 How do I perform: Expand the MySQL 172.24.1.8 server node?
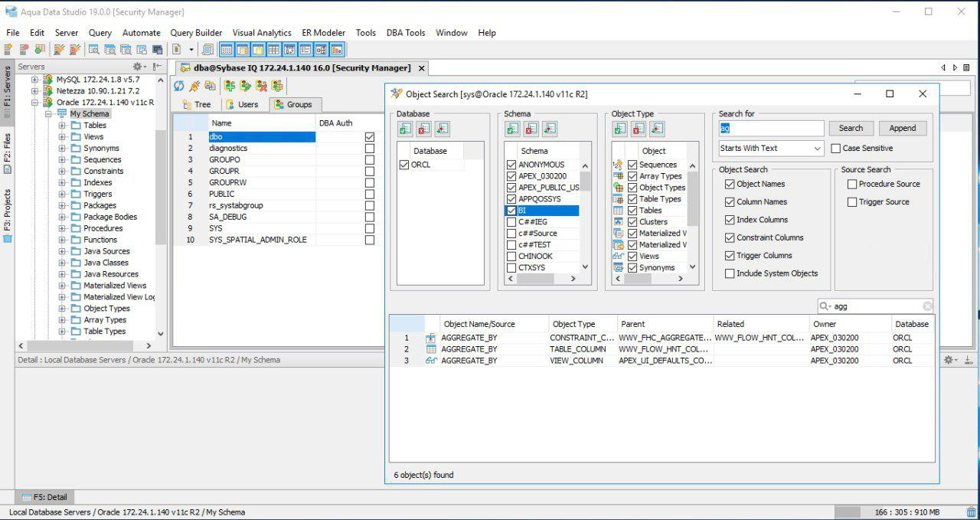pos(34,80)
